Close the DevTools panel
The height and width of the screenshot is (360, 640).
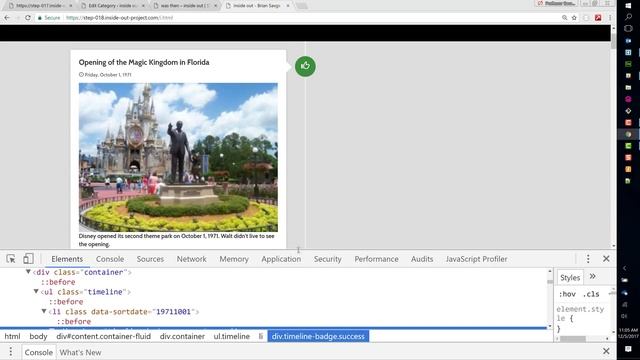[606, 259]
